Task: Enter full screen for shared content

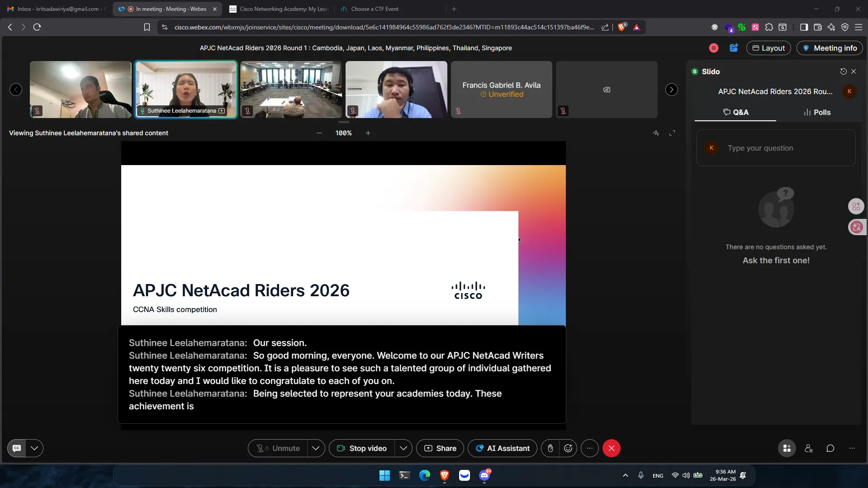Action: 672,133
